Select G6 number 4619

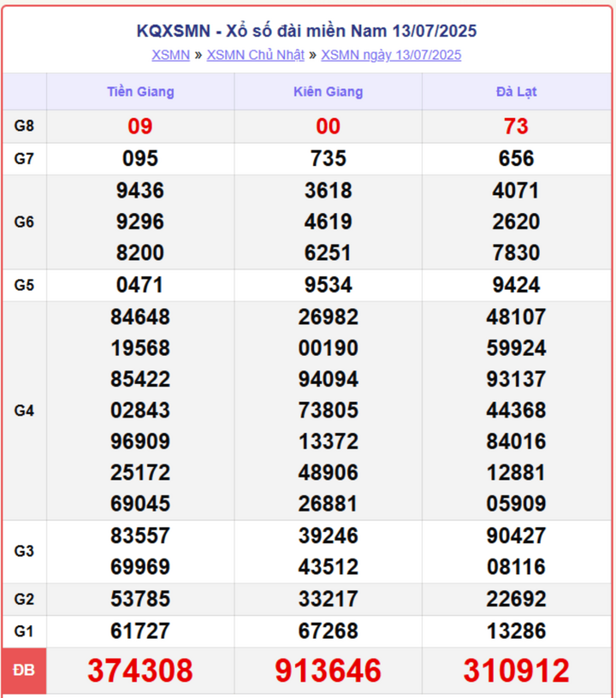[328, 222]
